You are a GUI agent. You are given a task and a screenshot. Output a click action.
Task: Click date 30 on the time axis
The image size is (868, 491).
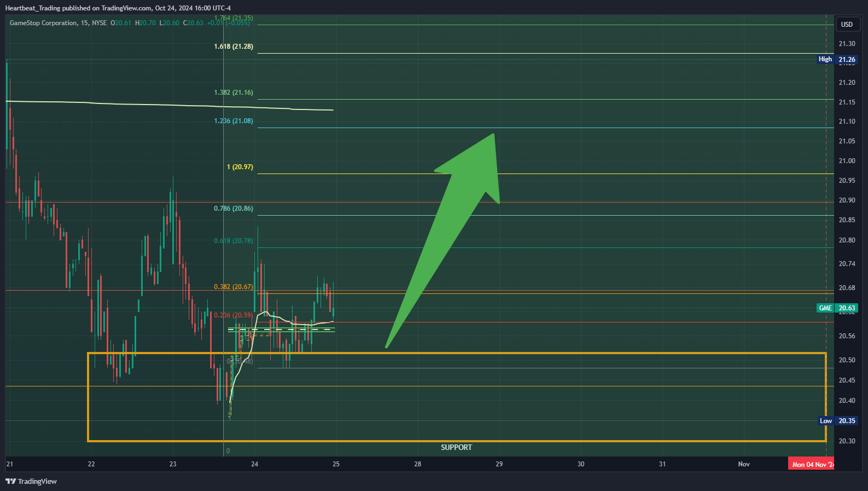coord(581,464)
